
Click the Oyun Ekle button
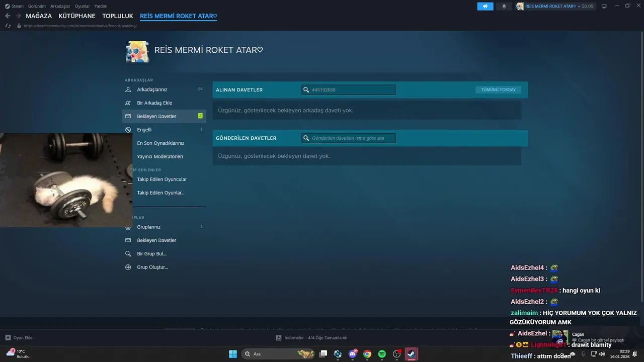pyautogui.click(x=19, y=338)
